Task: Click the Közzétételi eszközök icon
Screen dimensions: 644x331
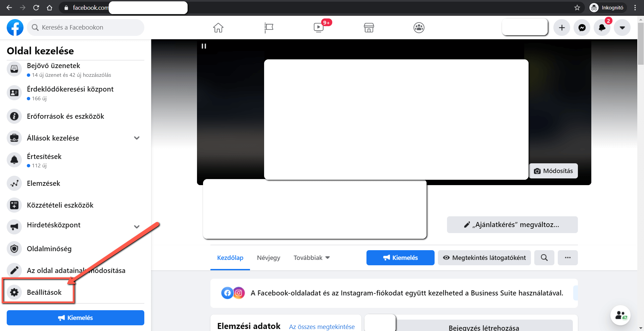Action: click(x=14, y=205)
